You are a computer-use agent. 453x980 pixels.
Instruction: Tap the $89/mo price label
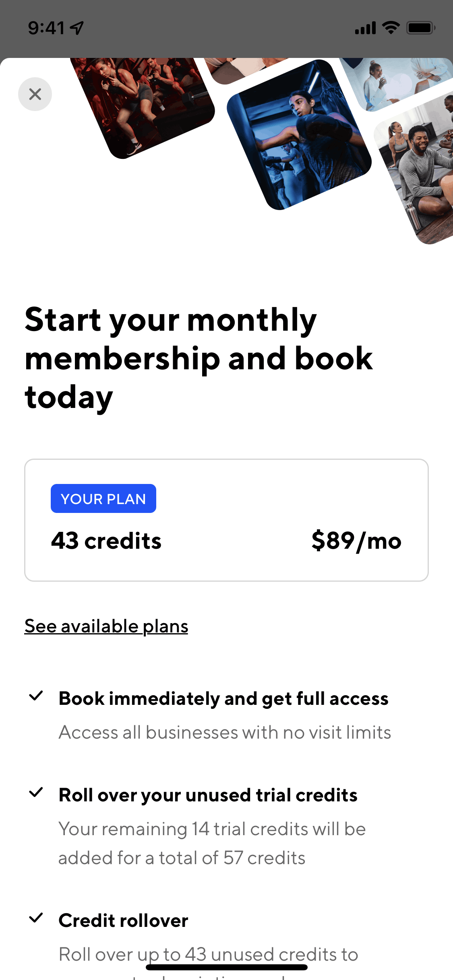(356, 541)
